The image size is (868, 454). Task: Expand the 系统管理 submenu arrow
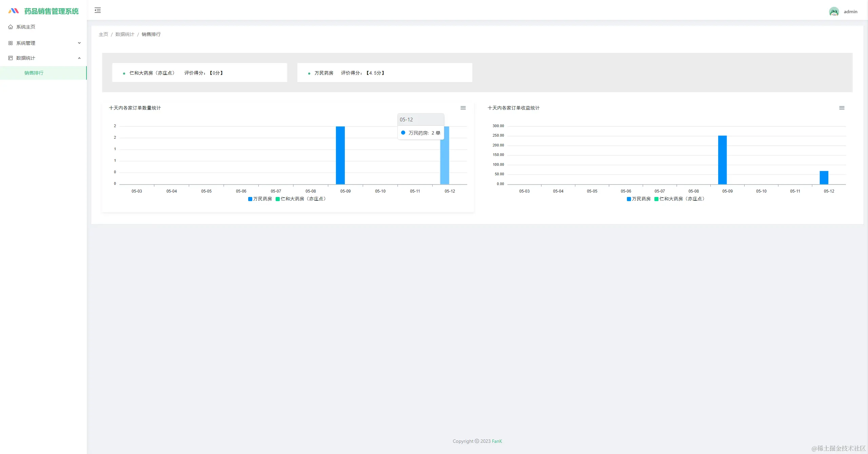(x=79, y=43)
